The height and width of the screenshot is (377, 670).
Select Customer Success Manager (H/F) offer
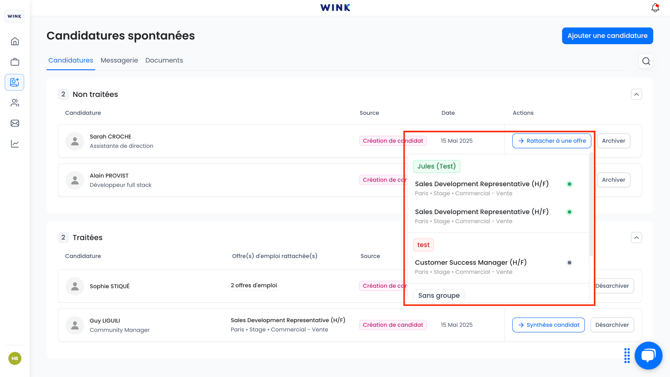[x=498, y=266]
